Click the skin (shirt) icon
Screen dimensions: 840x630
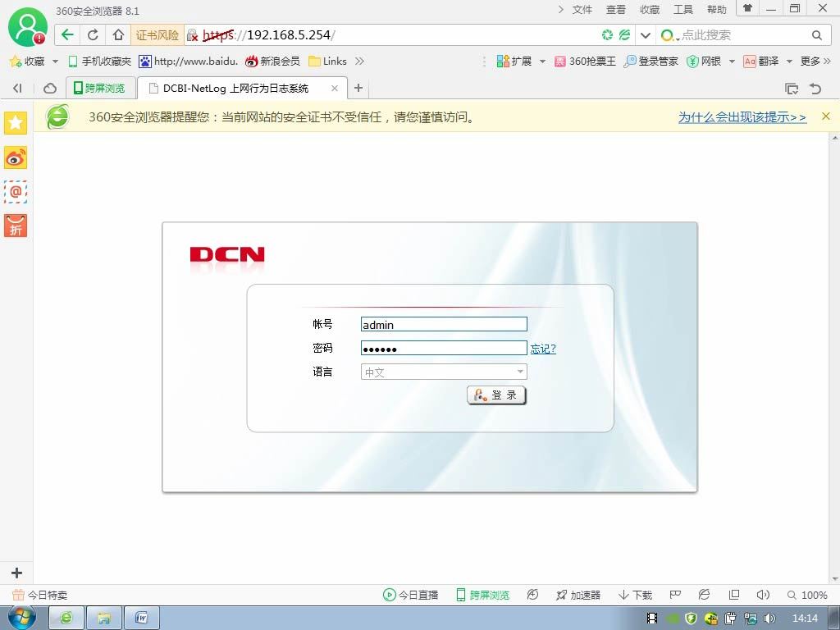(x=747, y=8)
